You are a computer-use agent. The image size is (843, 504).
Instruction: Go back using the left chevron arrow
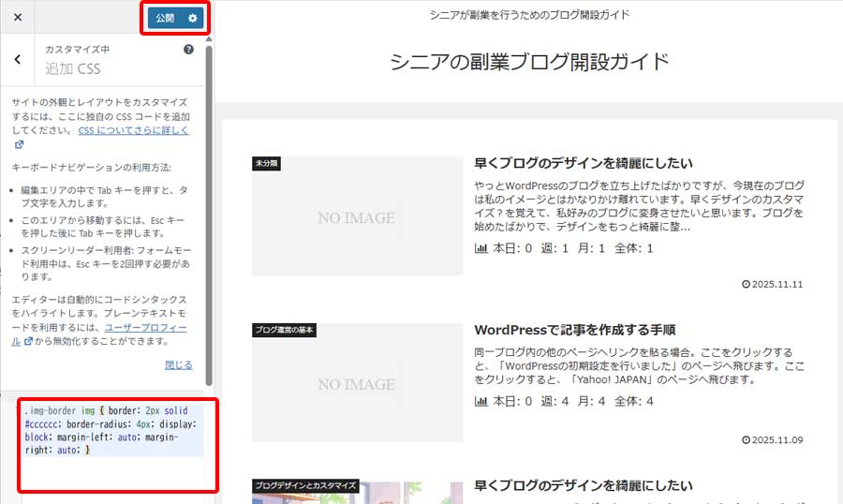[18, 60]
